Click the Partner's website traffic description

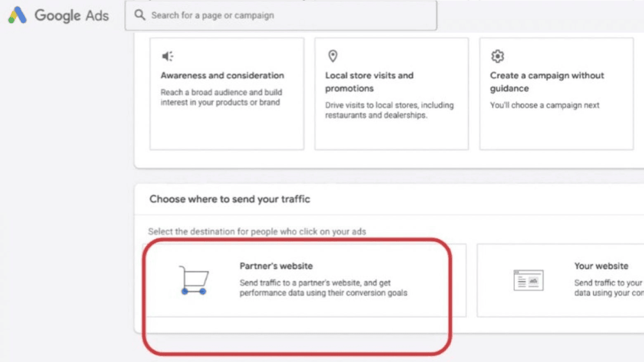click(323, 288)
